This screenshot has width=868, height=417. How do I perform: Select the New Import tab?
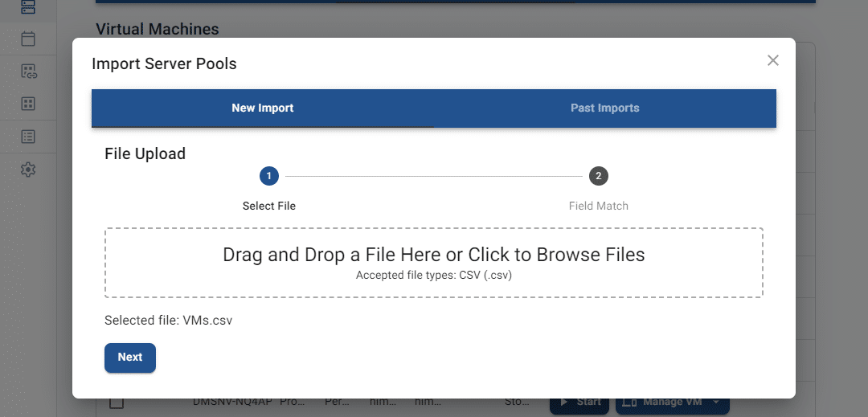[263, 108]
